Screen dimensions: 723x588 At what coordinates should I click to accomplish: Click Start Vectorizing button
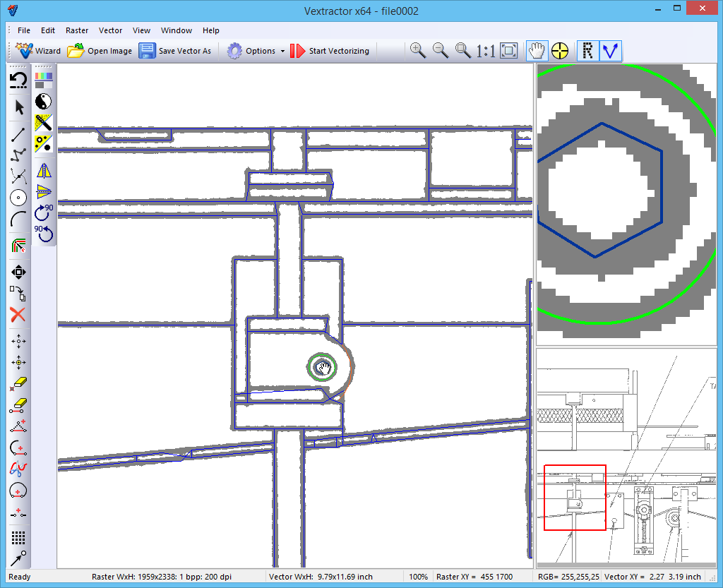click(330, 51)
